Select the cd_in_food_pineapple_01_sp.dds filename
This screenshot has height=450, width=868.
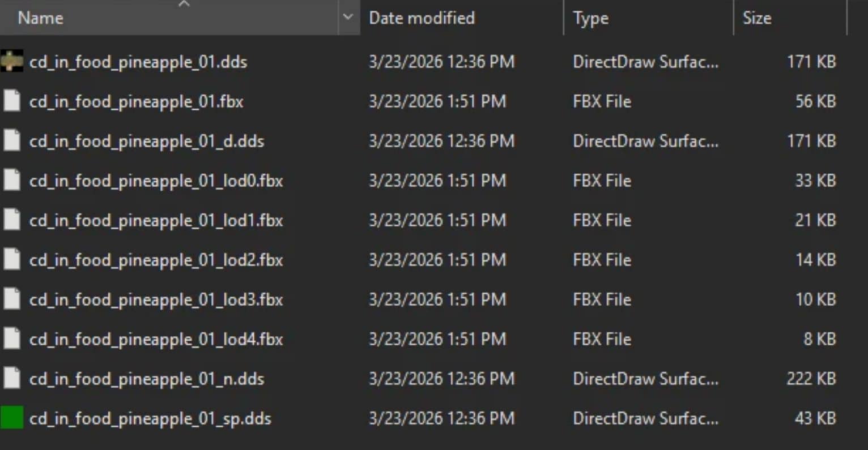150,418
